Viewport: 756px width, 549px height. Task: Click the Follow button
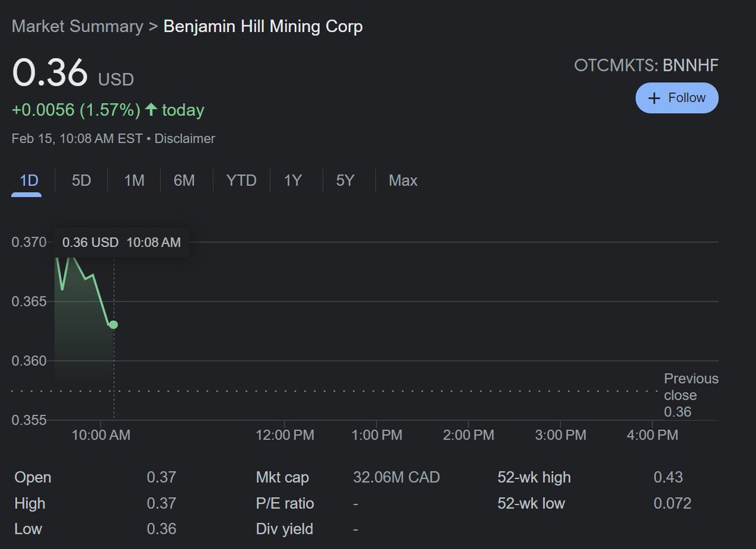pyautogui.click(x=677, y=98)
